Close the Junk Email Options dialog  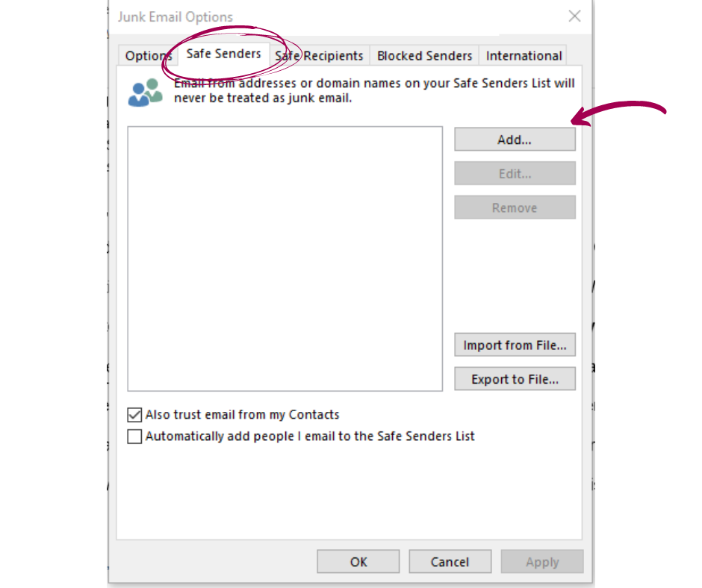click(x=574, y=16)
